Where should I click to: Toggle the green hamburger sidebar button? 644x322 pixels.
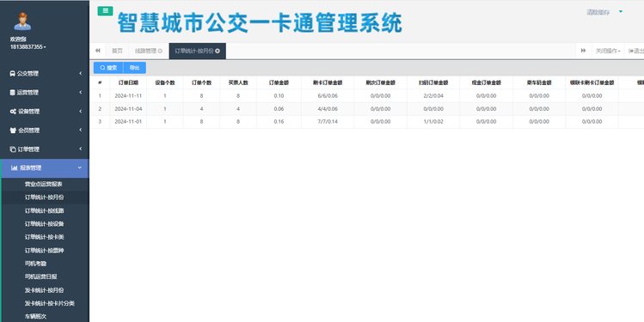point(105,11)
